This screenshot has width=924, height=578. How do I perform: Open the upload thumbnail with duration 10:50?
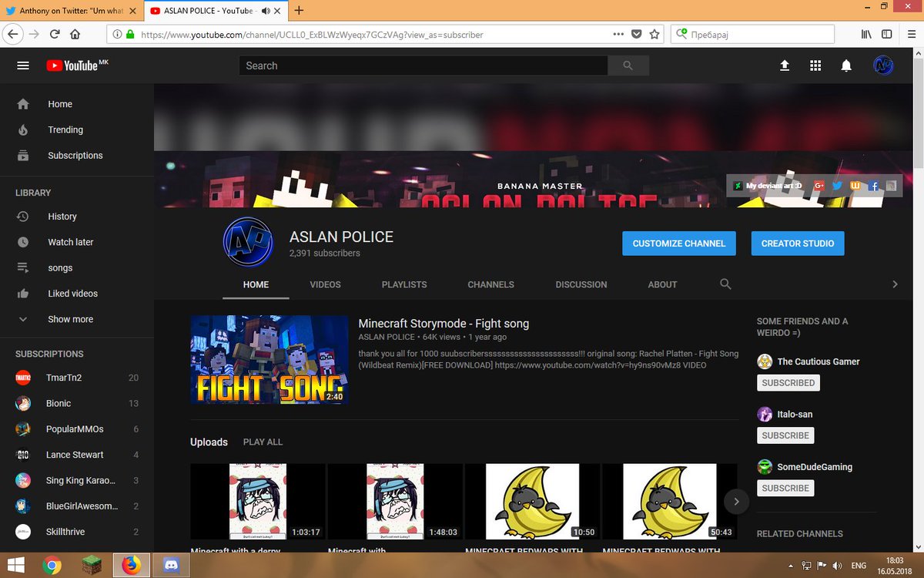532,502
